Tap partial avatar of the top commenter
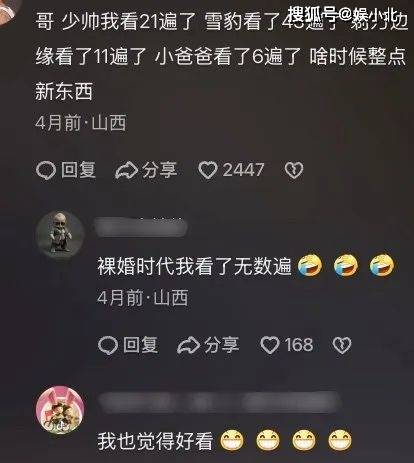 [x=7, y=12]
